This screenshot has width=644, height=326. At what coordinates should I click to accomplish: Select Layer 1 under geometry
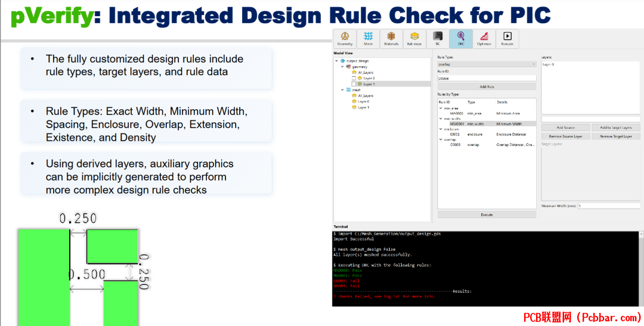pos(369,84)
